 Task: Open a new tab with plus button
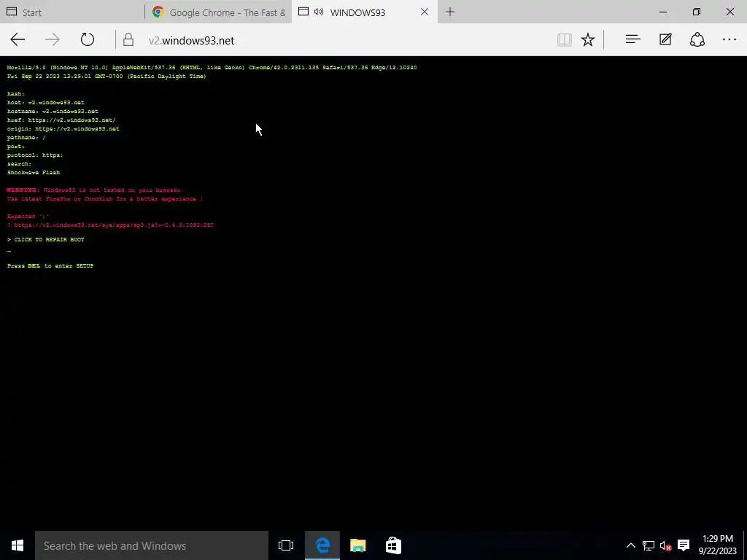pos(449,12)
